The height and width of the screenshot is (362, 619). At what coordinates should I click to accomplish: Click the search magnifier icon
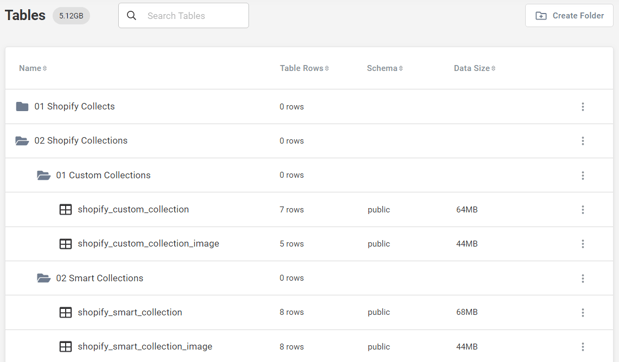131,15
